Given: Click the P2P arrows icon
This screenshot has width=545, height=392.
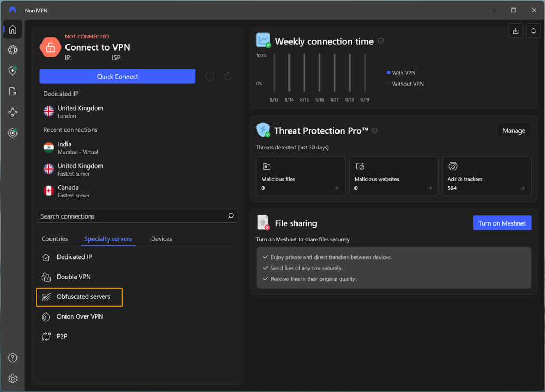Looking at the screenshot, I should pos(46,337).
